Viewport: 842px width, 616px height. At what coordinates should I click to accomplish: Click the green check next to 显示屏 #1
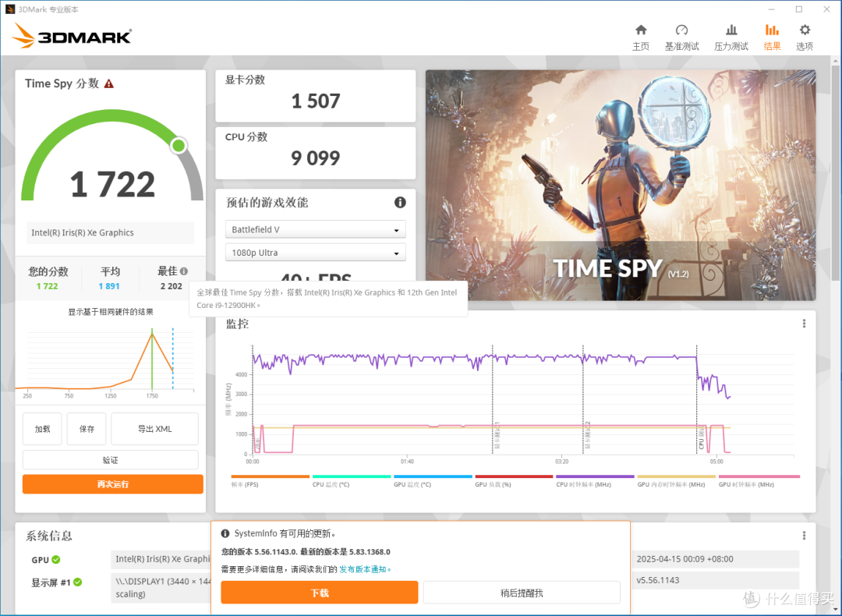point(77,582)
